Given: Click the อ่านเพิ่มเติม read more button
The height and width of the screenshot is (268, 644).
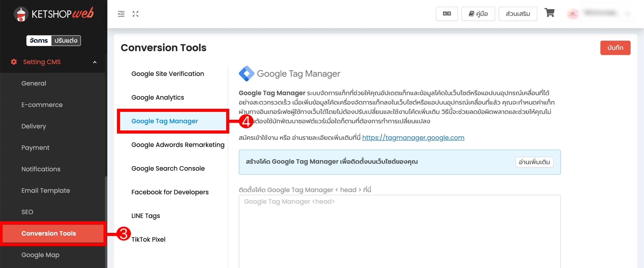Looking at the screenshot, I should click(534, 162).
